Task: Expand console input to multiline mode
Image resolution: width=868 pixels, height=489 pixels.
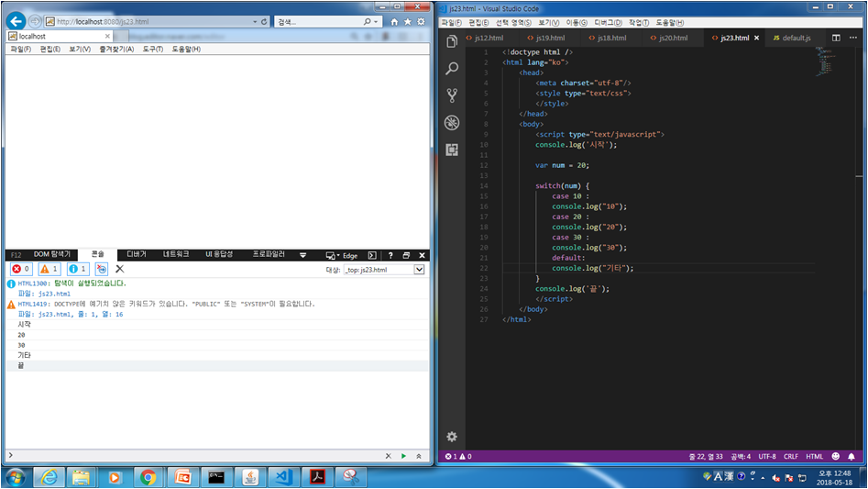Action: pos(419,456)
